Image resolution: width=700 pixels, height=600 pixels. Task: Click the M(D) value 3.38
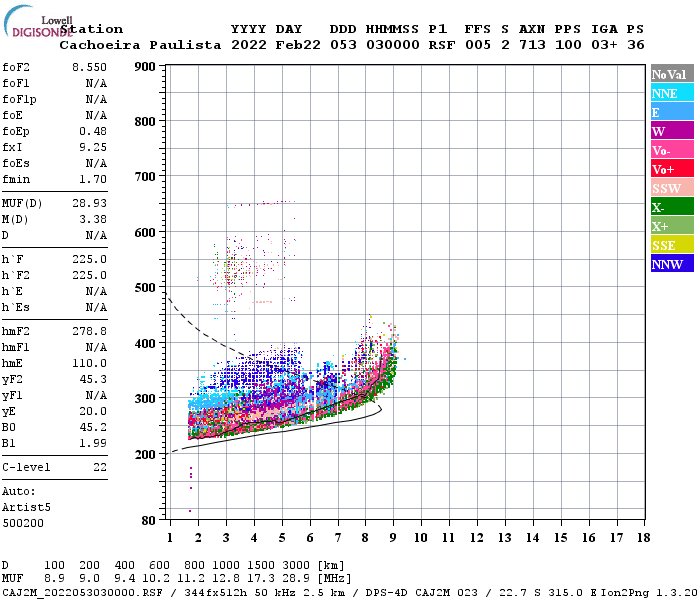pyautogui.click(x=93, y=220)
